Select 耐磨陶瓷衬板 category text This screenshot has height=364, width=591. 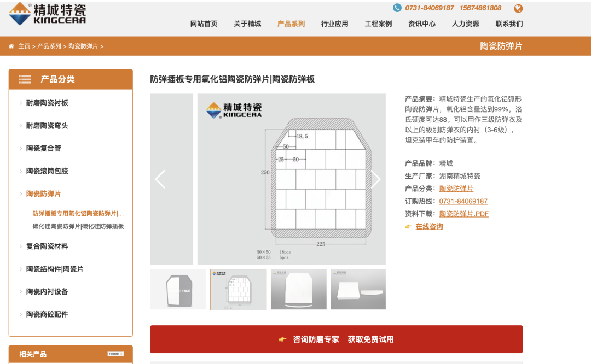pos(47,103)
